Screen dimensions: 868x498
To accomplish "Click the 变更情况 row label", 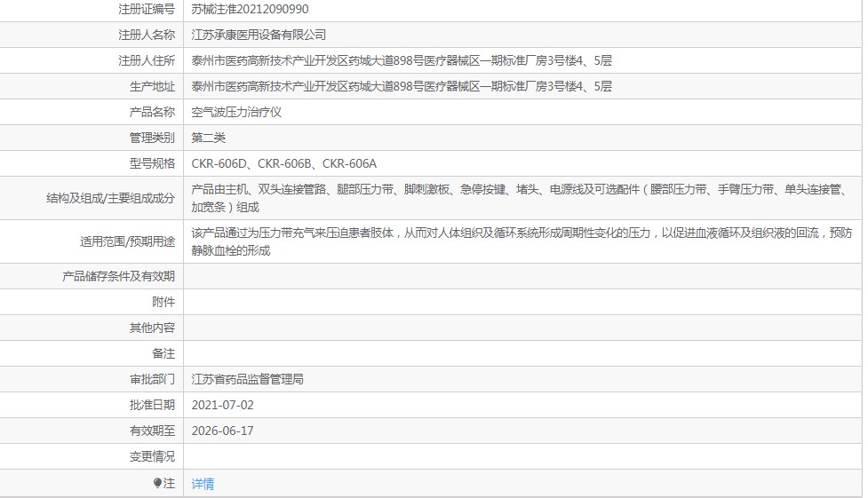I will click(x=152, y=456).
